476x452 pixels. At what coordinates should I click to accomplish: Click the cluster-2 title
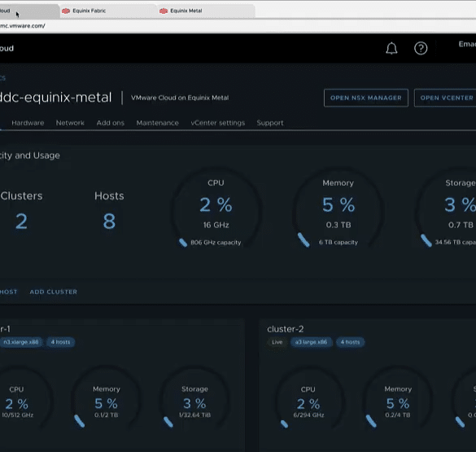click(286, 329)
